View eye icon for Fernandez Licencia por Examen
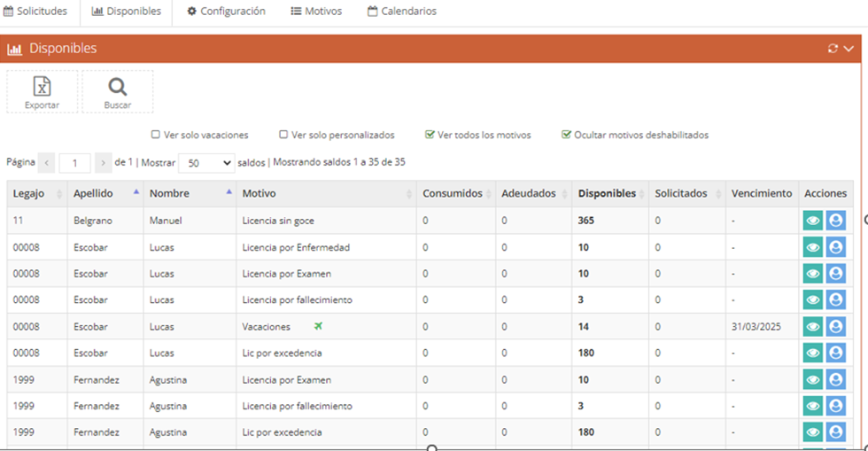Screen dimensions: 868x451 813,379
